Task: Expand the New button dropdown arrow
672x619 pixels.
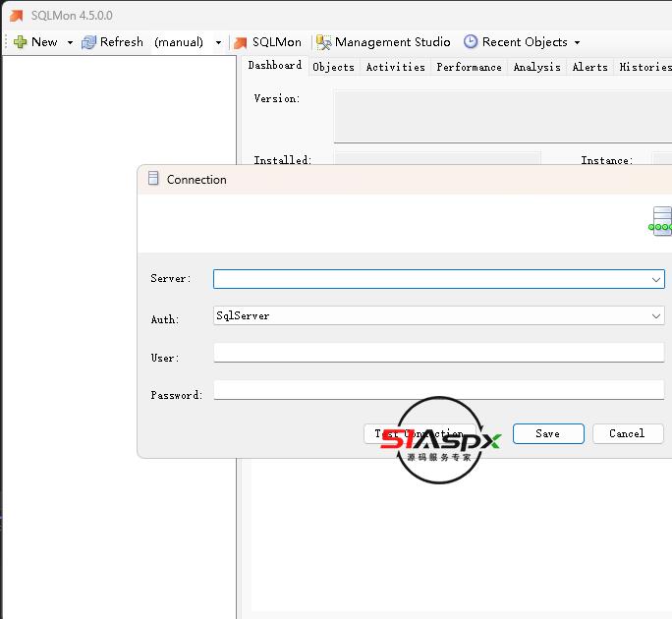Action: click(x=70, y=43)
